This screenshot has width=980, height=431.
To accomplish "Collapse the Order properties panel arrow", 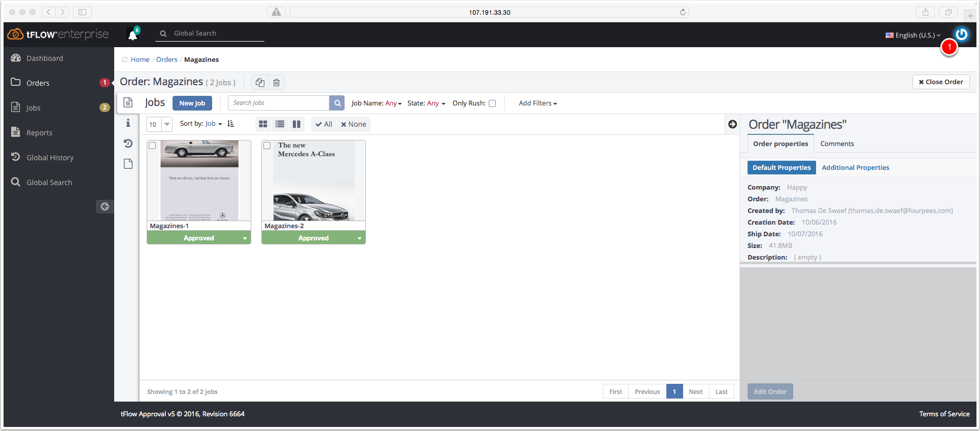I will [732, 124].
